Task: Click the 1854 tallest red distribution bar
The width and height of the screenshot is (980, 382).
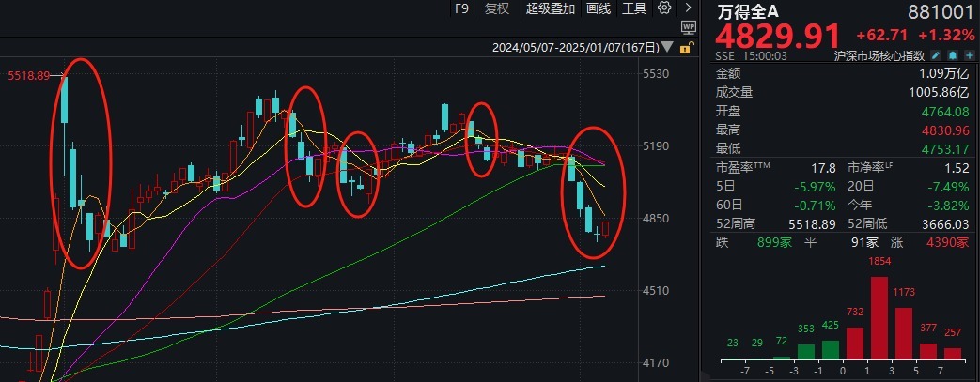Action: click(879, 318)
